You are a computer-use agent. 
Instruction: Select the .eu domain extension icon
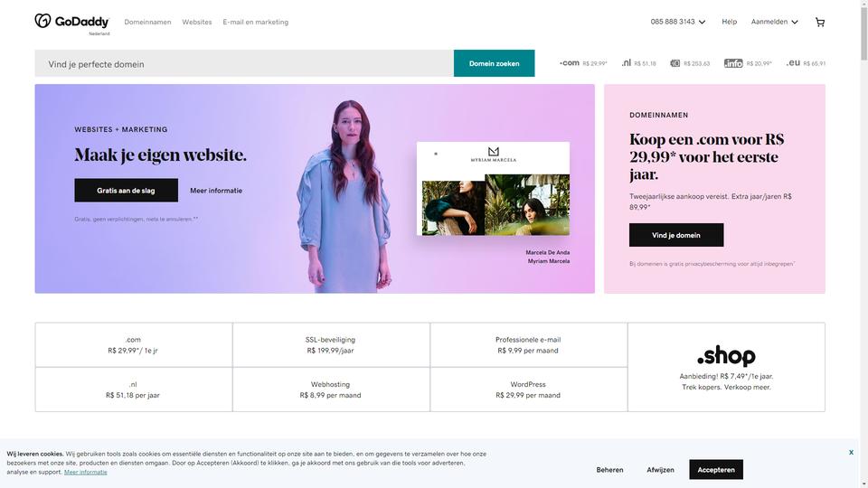[x=793, y=62]
